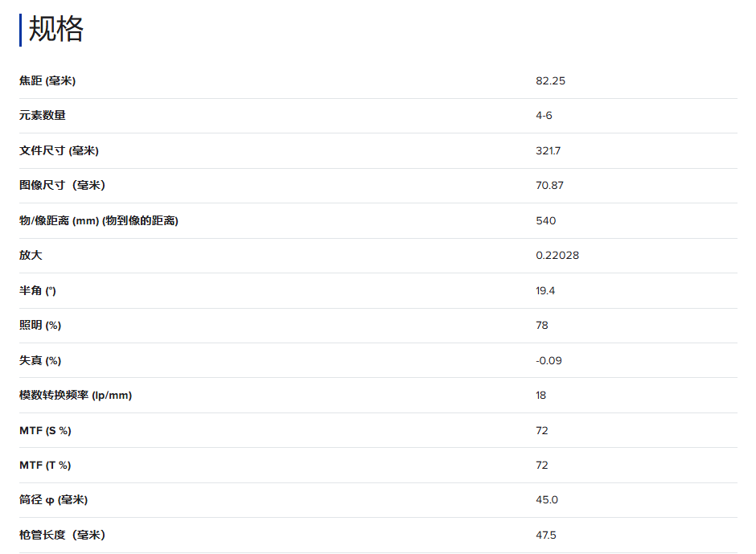The width and height of the screenshot is (756, 554).
Task: Click the 焦距 (毫米) row label
Action: (x=47, y=80)
